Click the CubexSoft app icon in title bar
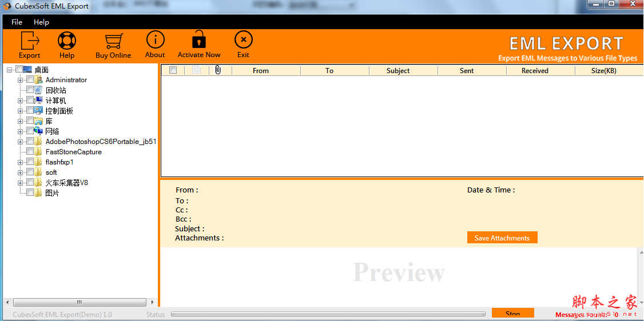The image size is (644, 321). pyautogui.click(x=7, y=6)
